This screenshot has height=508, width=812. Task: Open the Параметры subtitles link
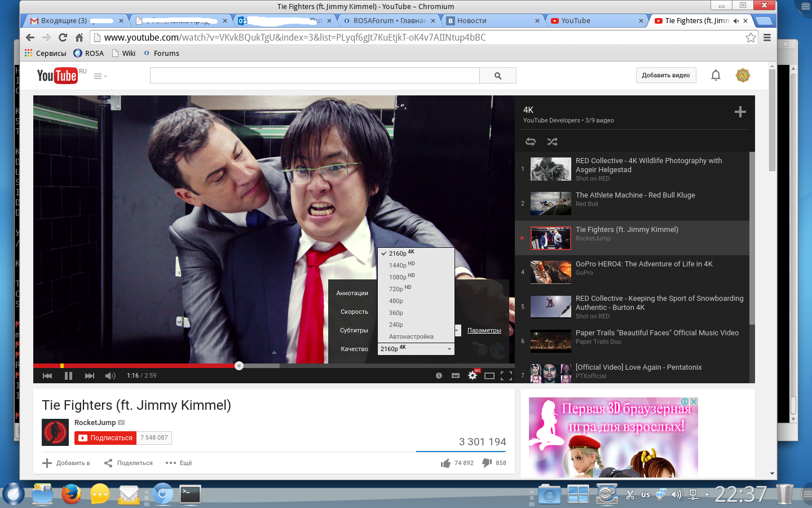pos(484,330)
